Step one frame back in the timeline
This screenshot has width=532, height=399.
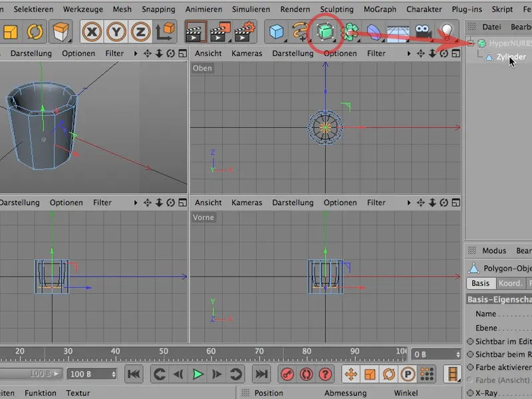[x=178, y=374]
